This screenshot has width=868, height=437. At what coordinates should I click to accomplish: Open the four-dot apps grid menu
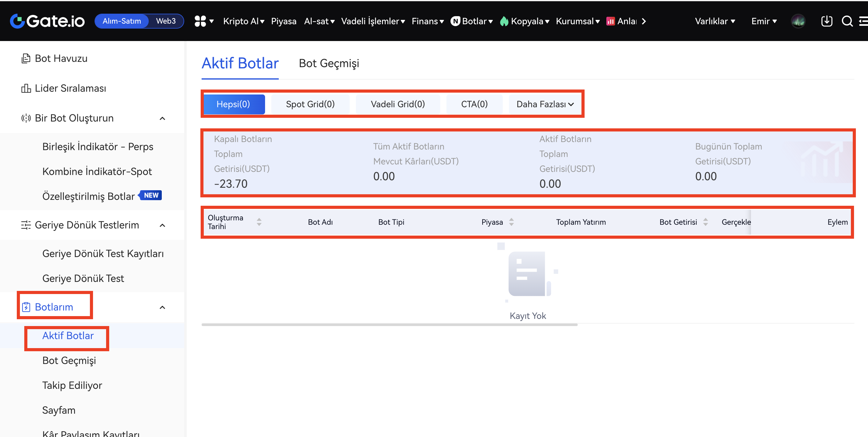coord(200,21)
